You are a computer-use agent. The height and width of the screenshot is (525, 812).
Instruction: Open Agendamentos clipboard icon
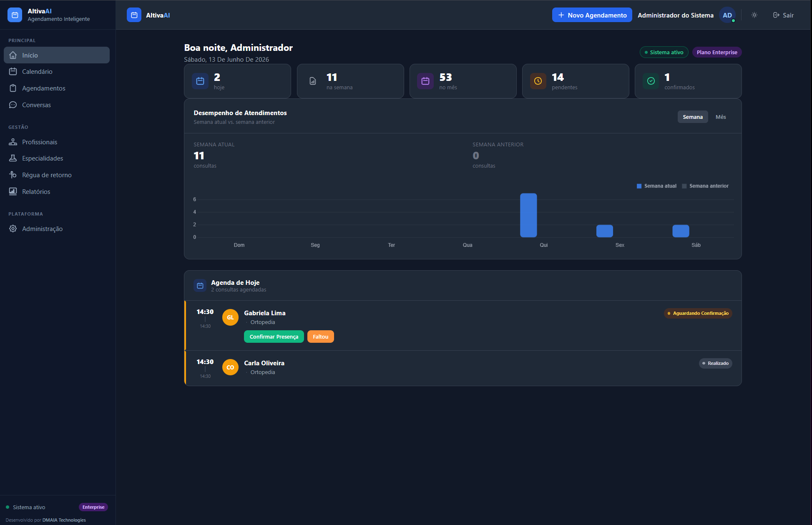click(x=13, y=88)
